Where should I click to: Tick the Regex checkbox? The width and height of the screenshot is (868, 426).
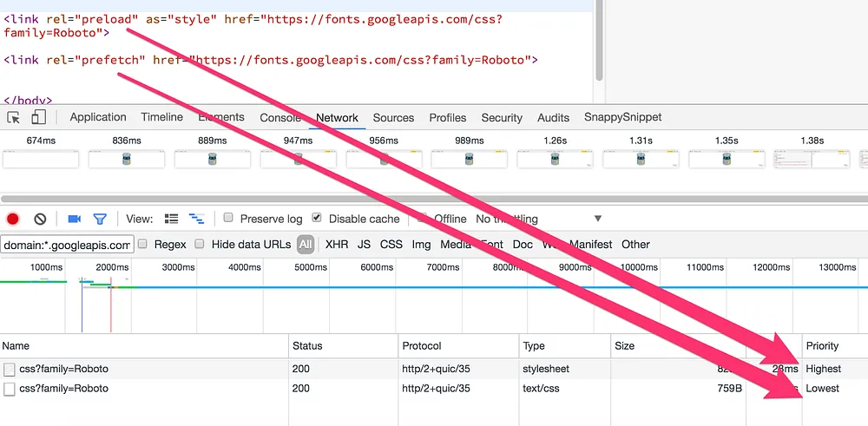pyautogui.click(x=142, y=244)
